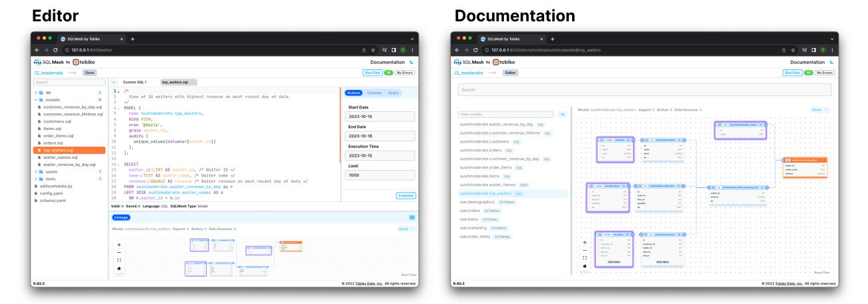Click the Evaluate button

click(x=405, y=195)
